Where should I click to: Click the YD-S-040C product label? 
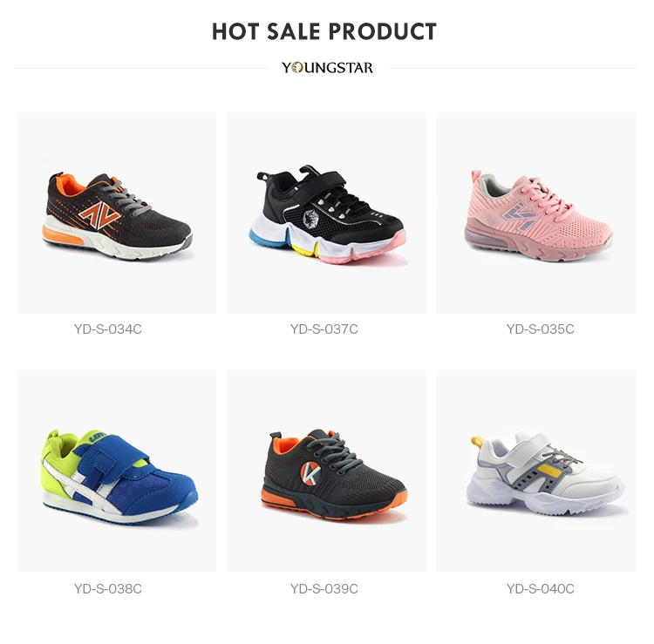540,588
